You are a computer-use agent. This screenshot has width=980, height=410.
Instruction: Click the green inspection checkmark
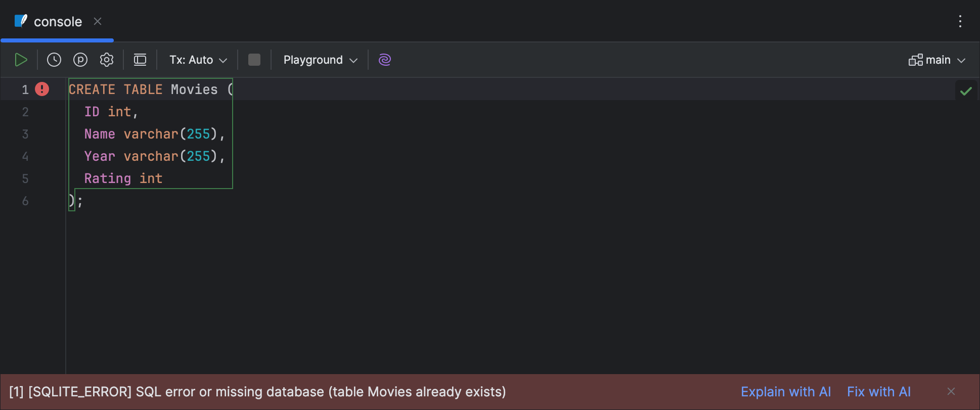click(x=966, y=91)
